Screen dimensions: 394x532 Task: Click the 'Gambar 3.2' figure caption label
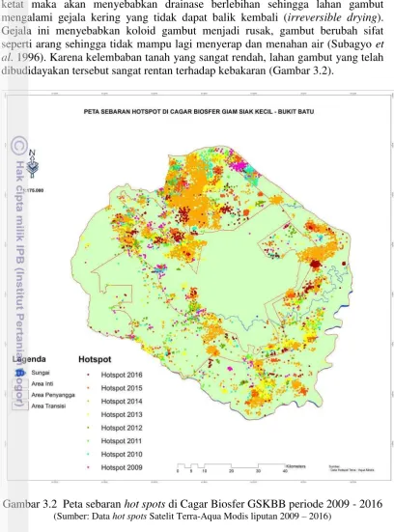pyautogui.click(x=30, y=504)
